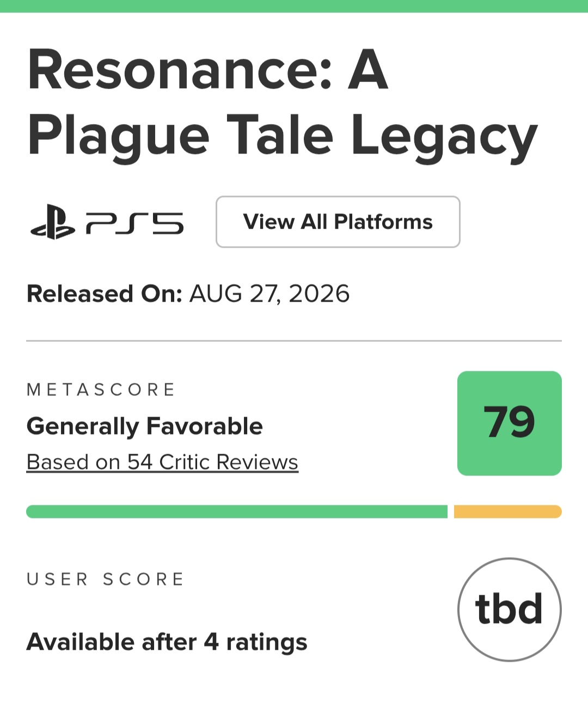Click the Resonance: A Plague Tale Legacy title
588x726 pixels.
tap(282, 102)
